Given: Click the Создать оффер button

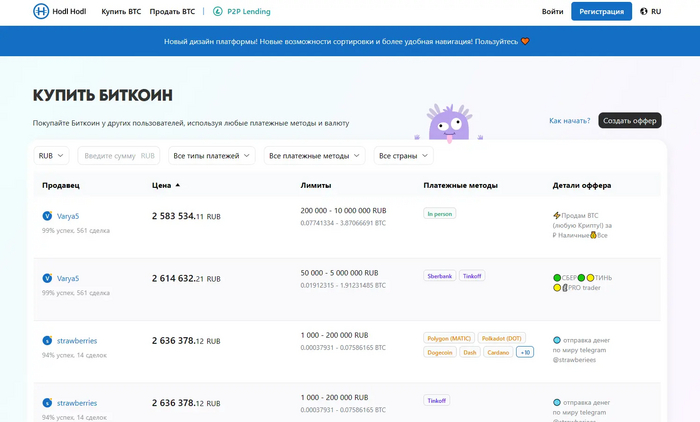Looking at the screenshot, I should pos(629,121).
